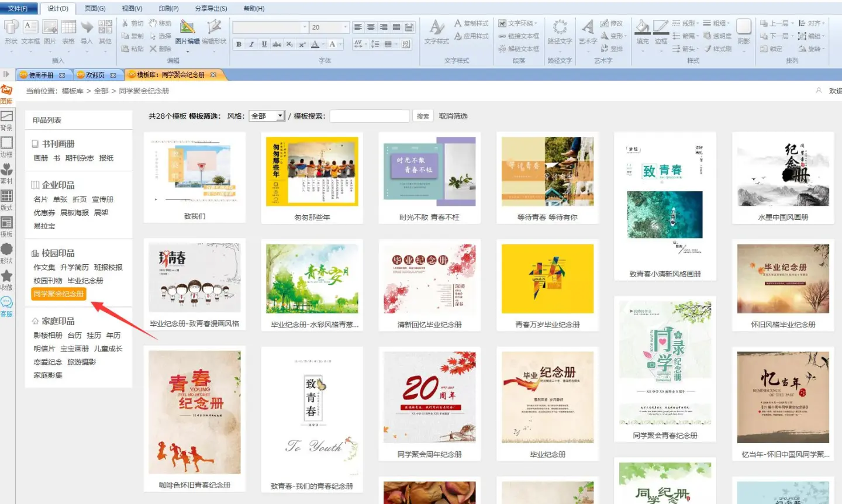The width and height of the screenshot is (842, 504).
Task: Switch to the 欢迎页 document tab
Action: click(x=96, y=75)
